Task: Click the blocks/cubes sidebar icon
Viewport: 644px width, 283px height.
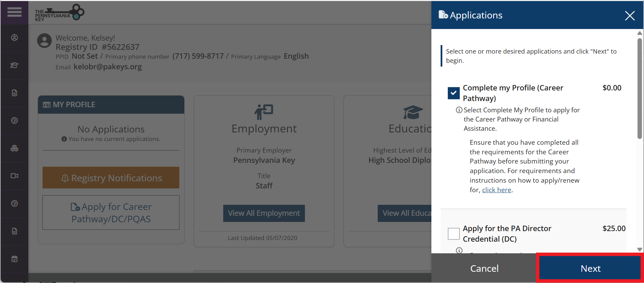Action: (x=14, y=148)
